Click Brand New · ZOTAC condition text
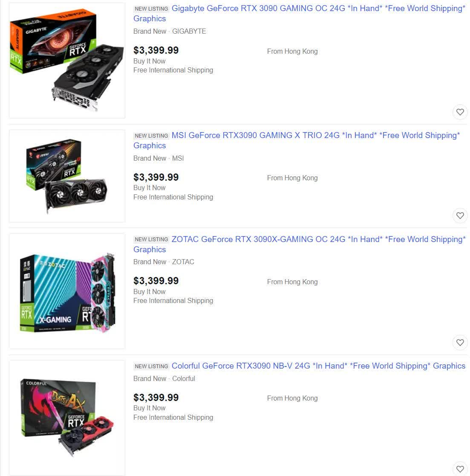Screen dimensions: 470x476 tap(164, 262)
